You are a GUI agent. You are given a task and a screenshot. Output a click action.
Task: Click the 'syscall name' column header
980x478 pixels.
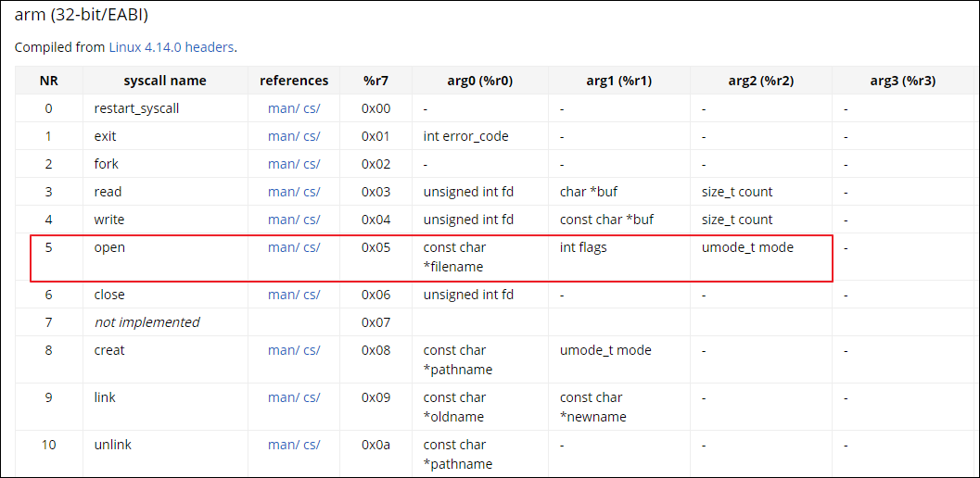pos(165,81)
